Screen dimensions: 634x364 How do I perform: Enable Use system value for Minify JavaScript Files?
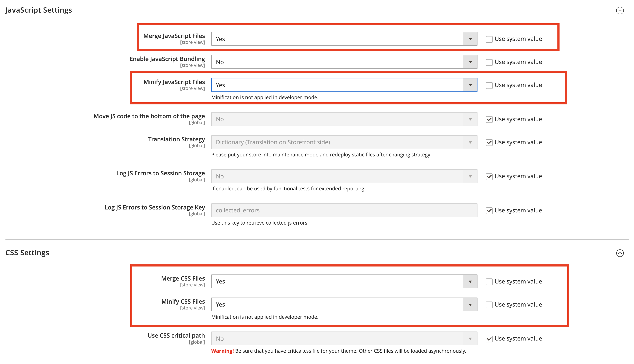pyautogui.click(x=489, y=85)
